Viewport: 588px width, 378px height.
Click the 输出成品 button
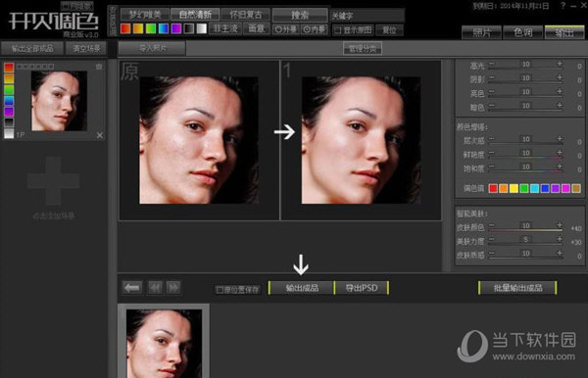tap(302, 288)
